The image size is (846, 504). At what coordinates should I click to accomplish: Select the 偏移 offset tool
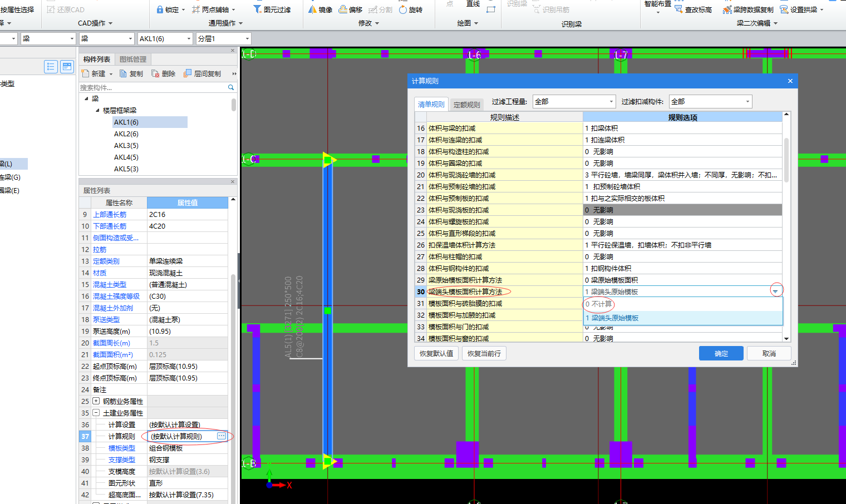(x=343, y=9)
